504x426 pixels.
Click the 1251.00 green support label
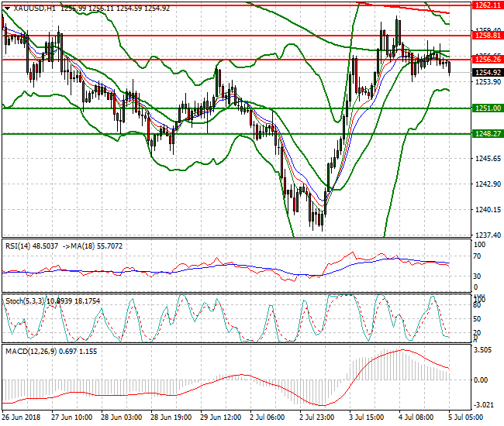tap(488, 108)
